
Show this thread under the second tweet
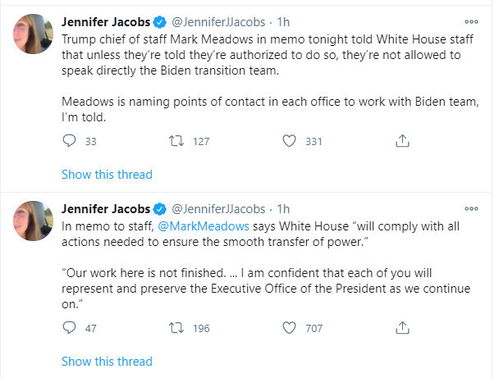[107, 361]
